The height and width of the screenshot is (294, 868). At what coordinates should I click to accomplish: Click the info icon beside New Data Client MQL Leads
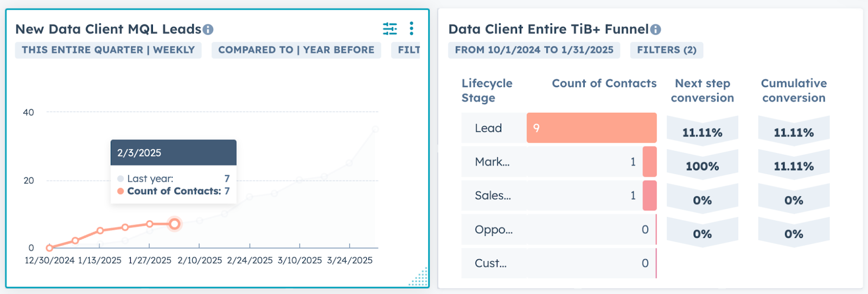pyautogui.click(x=208, y=30)
